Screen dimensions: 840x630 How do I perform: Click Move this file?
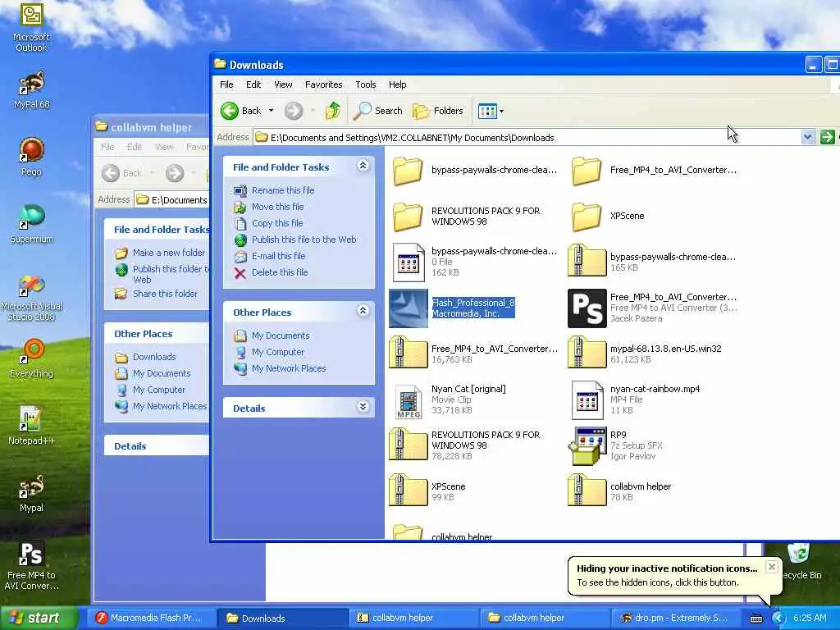point(277,207)
